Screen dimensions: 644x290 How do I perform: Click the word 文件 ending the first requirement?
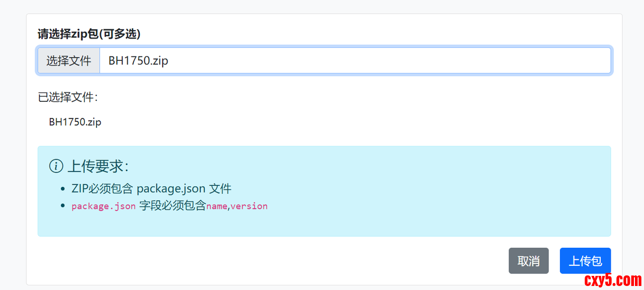click(x=220, y=189)
